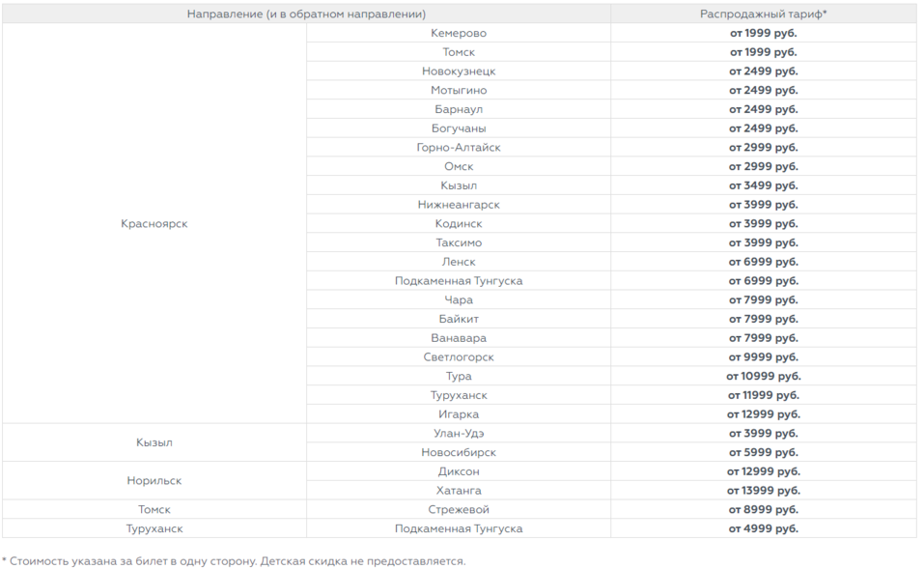Click the Нижнеангарск destination cell

[x=459, y=205]
